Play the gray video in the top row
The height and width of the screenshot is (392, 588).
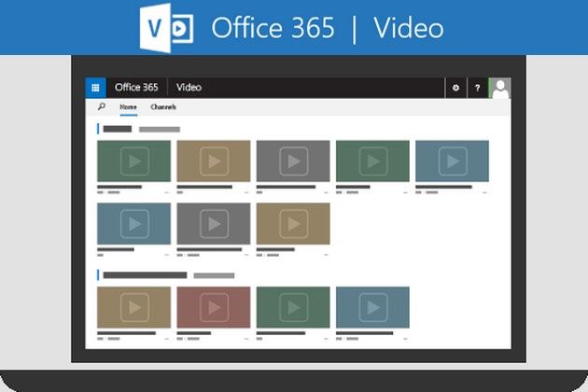(293, 161)
